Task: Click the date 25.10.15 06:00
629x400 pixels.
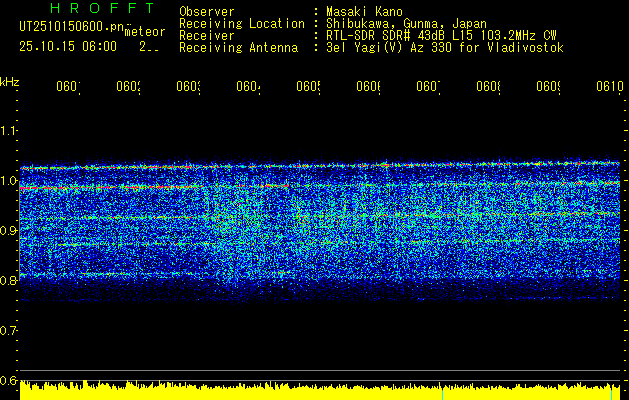Action: point(68,47)
